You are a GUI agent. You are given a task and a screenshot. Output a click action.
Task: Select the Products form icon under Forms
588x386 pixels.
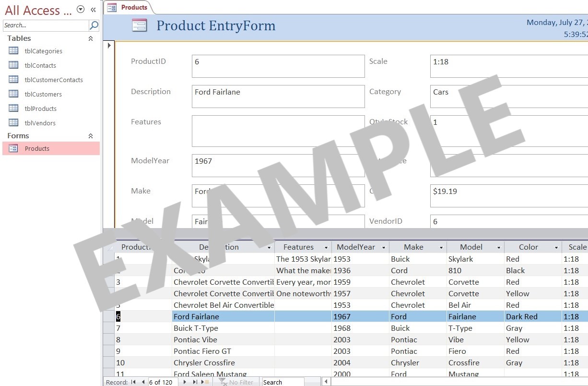13,148
